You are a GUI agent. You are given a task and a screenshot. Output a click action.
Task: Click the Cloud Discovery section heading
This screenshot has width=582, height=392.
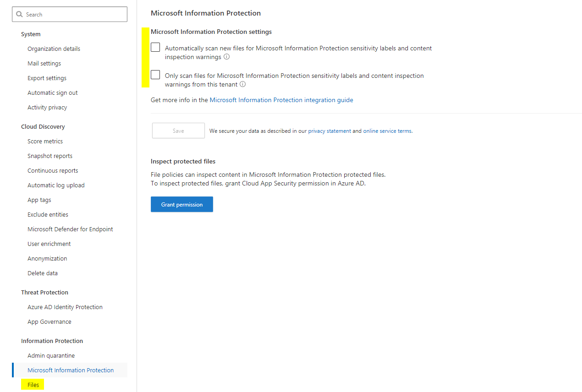[x=43, y=127]
